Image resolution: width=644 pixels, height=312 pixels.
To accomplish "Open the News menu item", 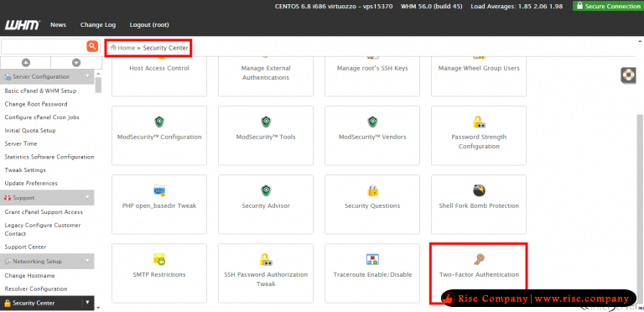I will [59, 24].
